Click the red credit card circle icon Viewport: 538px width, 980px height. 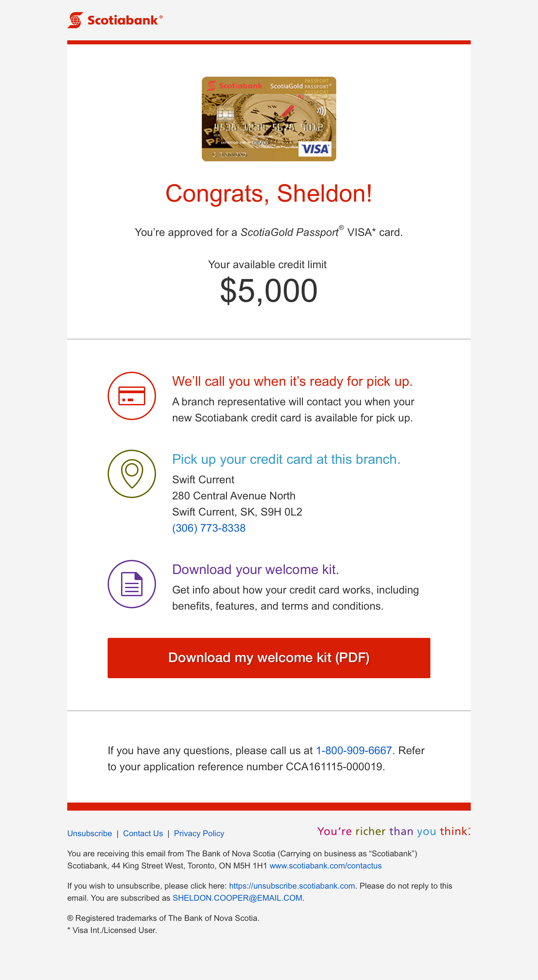point(132,396)
